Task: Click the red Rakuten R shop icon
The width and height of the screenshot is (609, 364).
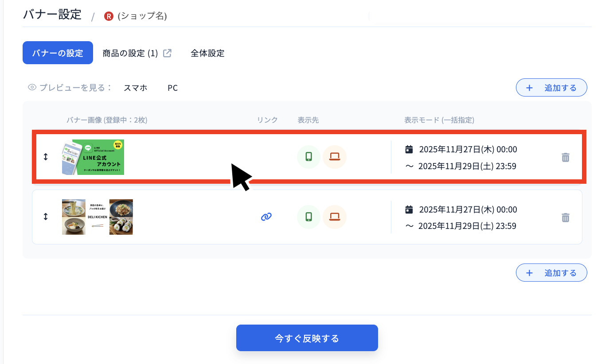Action: (x=109, y=16)
